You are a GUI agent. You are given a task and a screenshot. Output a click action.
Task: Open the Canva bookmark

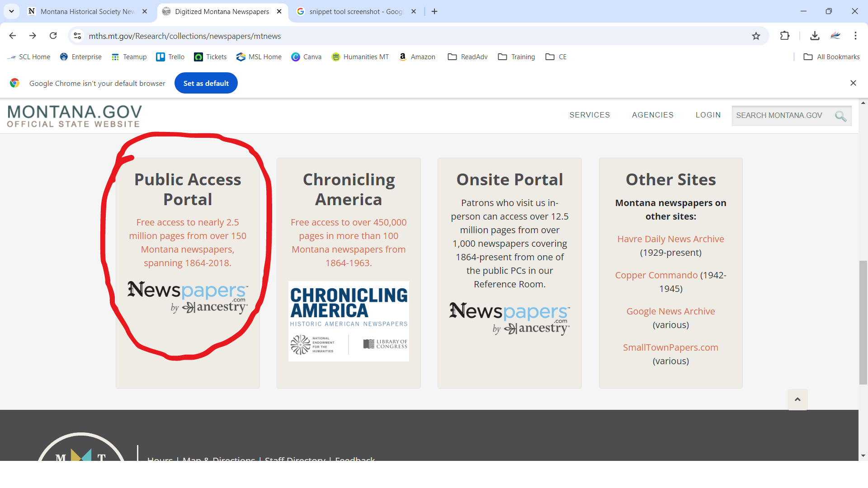point(307,57)
